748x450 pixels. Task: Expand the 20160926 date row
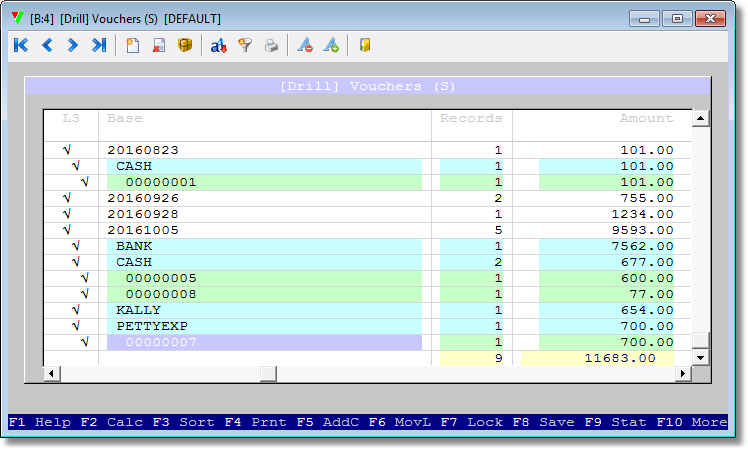coord(367,198)
